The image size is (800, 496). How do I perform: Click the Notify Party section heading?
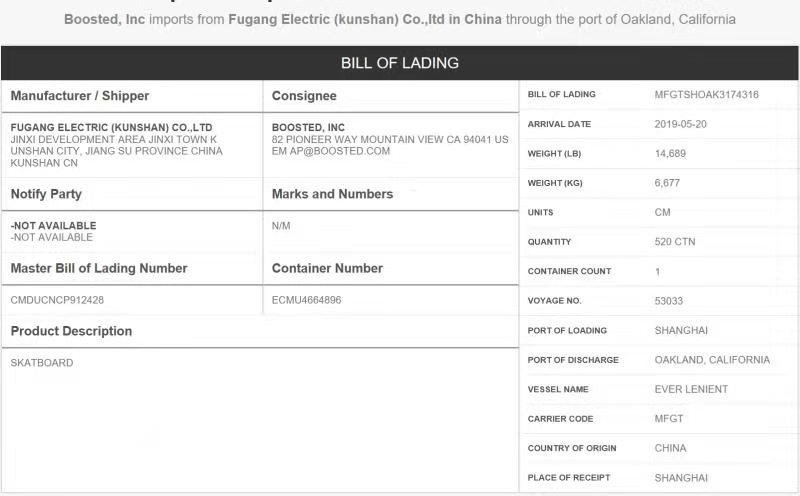coord(46,194)
